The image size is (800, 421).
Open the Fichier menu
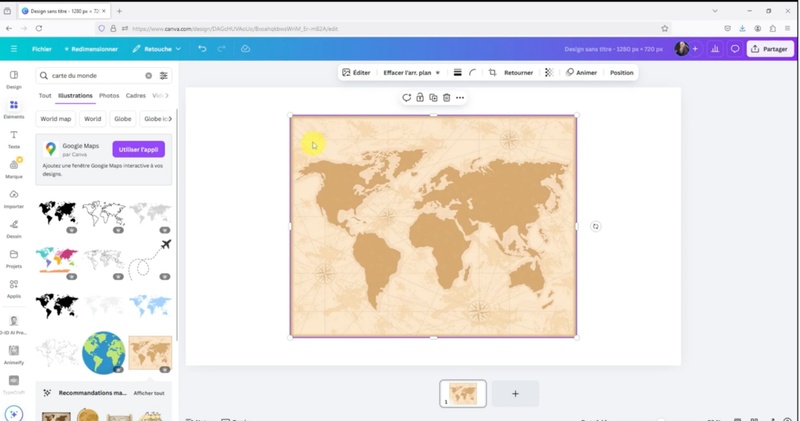coord(42,49)
